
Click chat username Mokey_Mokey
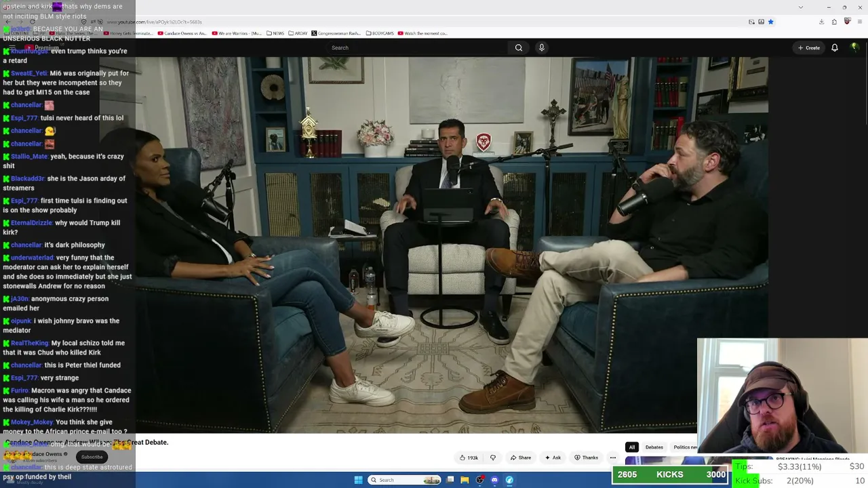click(x=31, y=422)
